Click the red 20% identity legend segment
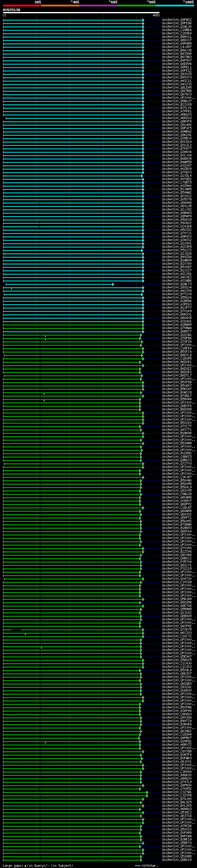The width and height of the screenshot is (197, 868). (22, 6)
